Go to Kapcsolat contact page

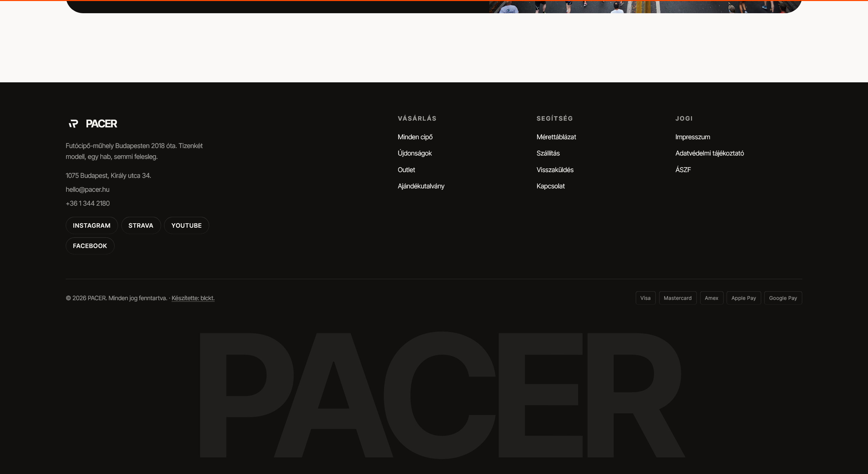pos(551,186)
